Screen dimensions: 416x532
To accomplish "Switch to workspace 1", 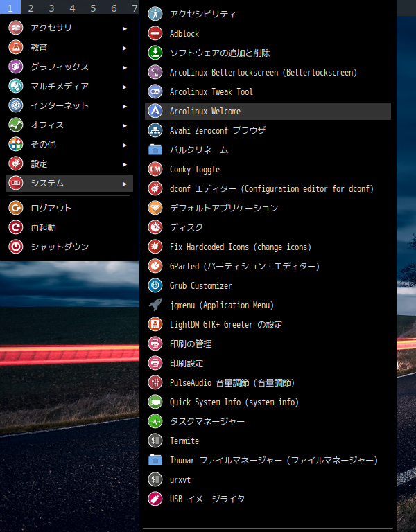I will [x=10, y=8].
